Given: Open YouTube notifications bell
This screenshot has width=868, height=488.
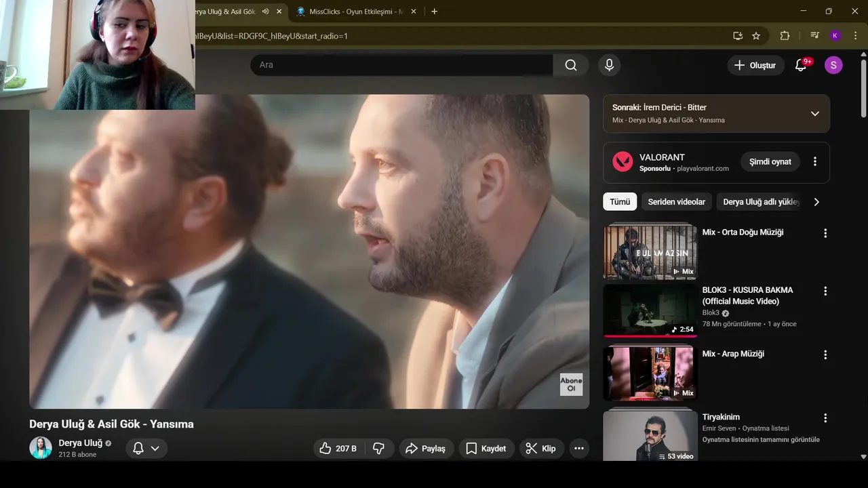Looking at the screenshot, I should click(x=801, y=65).
